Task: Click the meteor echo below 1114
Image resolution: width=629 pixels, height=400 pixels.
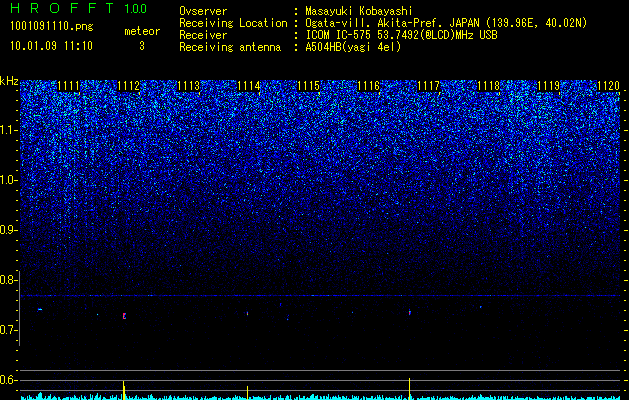Action: (x=248, y=313)
